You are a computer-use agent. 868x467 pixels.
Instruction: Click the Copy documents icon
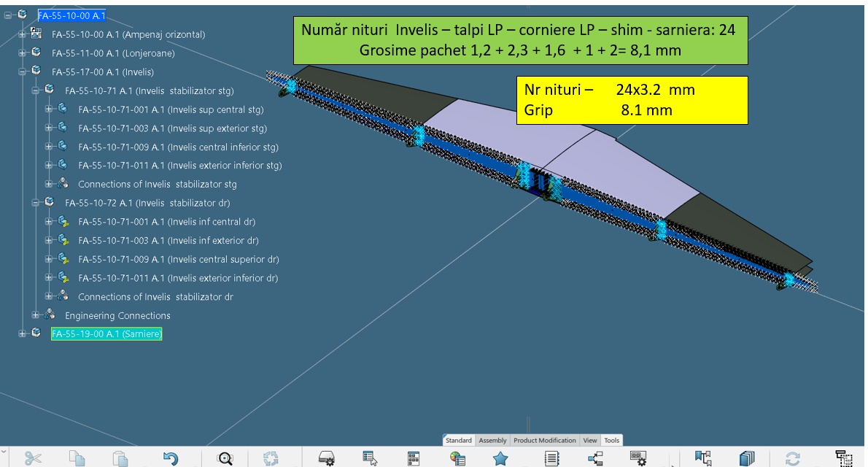pyautogui.click(x=77, y=458)
